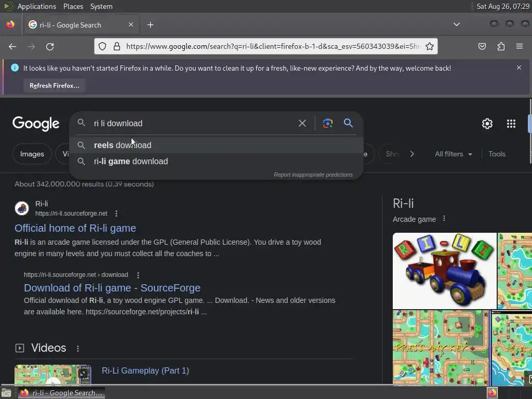Open "Download of Ri-li game - SourceForge"
Viewport: 532px width, 399px height.
point(112,288)
